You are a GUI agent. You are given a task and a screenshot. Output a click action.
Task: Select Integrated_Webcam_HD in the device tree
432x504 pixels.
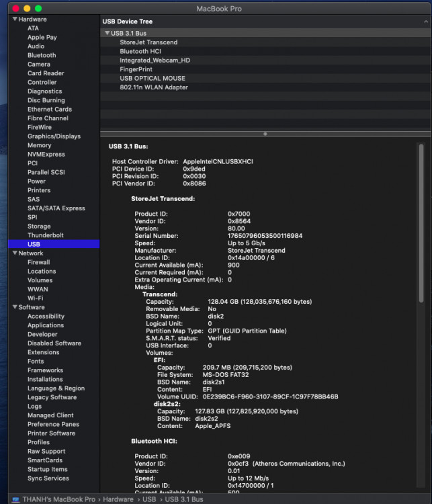pyautogui.click(x=155, y=60)
